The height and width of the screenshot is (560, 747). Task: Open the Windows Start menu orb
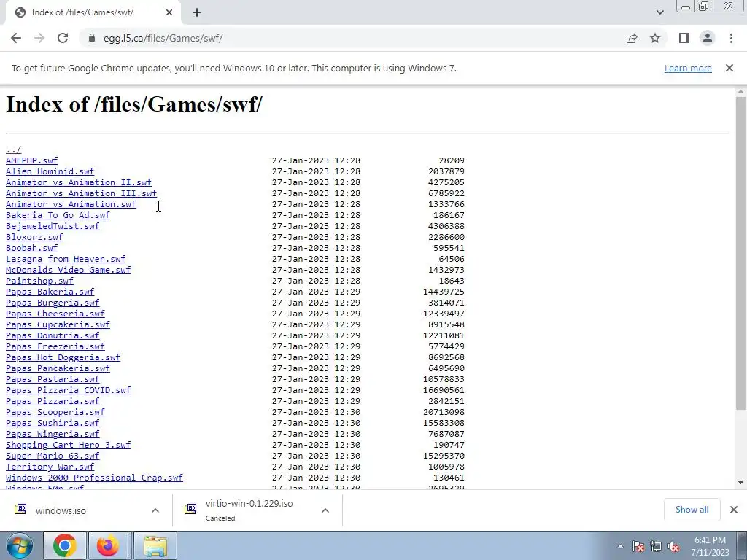pyautogui.click(x=19, y=545)
